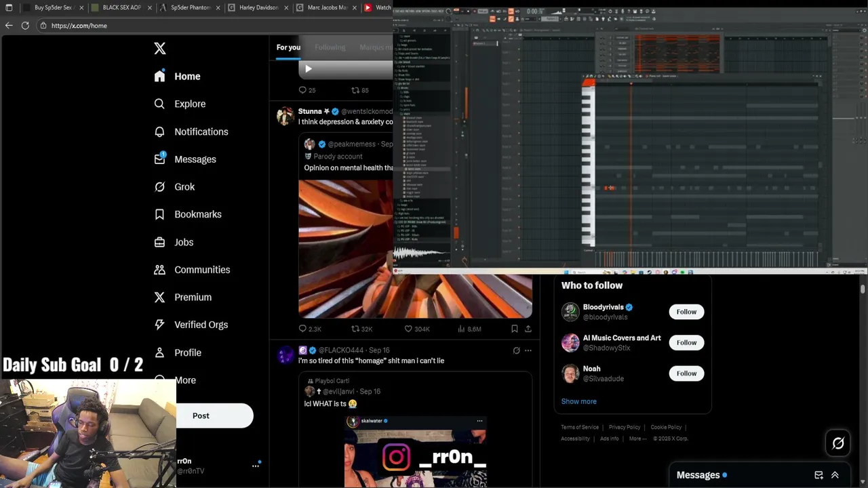Go back in the browser
868x488 pixels.
pyautogui.click(x=9, y=25)
